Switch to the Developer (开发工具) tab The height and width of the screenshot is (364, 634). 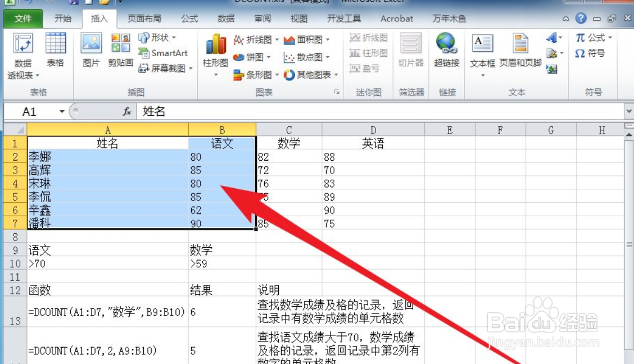(345, 19)
